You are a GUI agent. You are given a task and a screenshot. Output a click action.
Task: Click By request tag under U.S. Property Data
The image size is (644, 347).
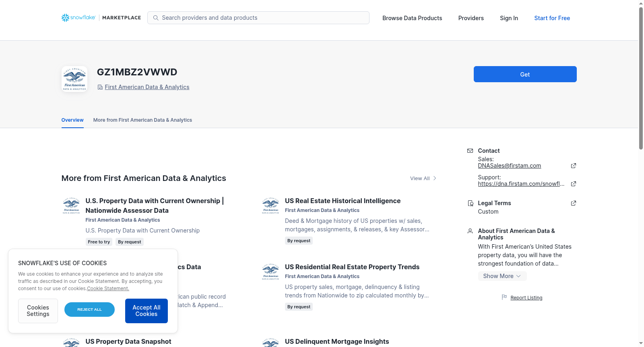coord(130,242)
